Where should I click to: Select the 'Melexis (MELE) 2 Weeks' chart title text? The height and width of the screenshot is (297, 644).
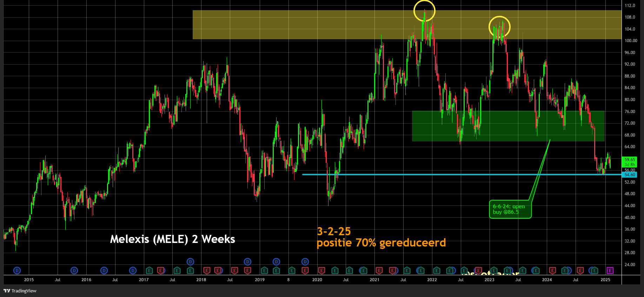[x=172, y=239]
